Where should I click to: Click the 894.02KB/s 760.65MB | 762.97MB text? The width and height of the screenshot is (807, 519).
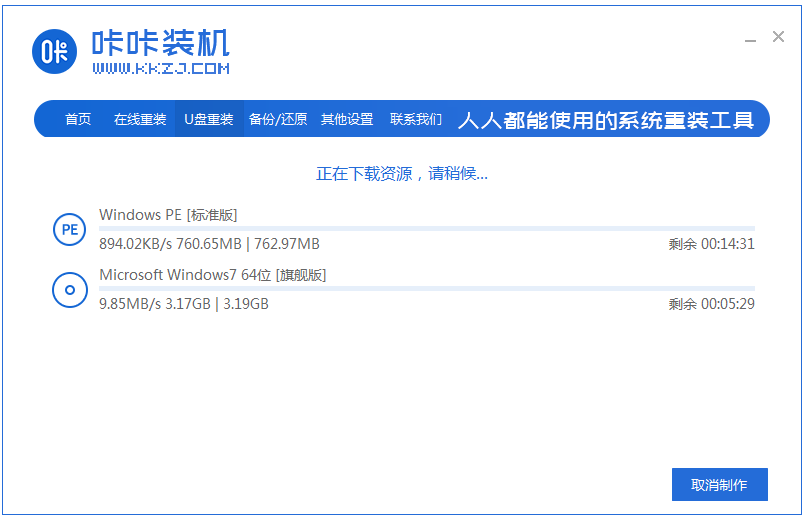click(209, 244)
